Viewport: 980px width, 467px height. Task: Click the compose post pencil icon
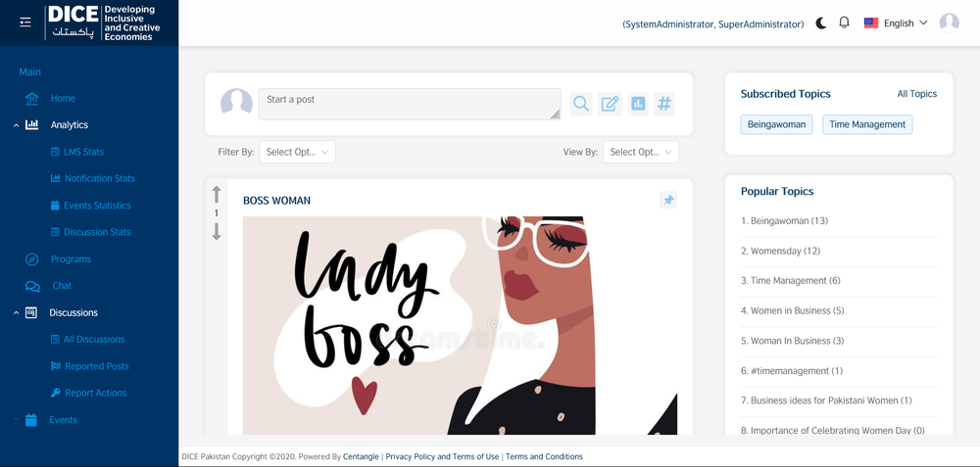[610, 104]
